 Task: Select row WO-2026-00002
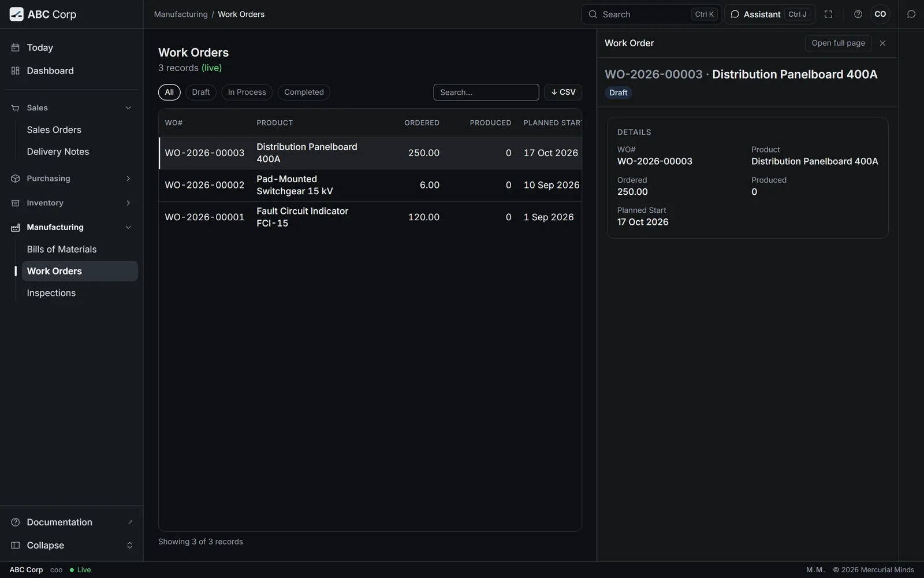[370, 186]
